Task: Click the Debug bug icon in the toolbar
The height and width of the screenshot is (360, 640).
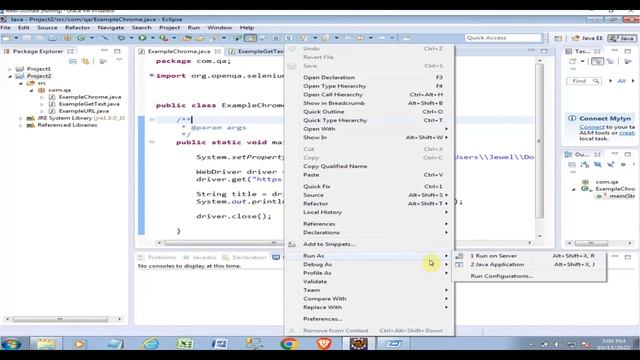Action: [x=121, y=38]
